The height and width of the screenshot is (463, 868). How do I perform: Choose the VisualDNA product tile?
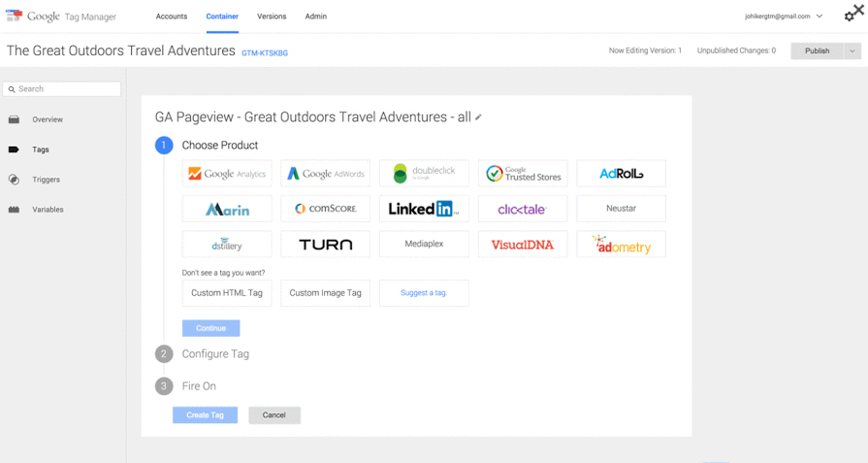pos(523,245)
